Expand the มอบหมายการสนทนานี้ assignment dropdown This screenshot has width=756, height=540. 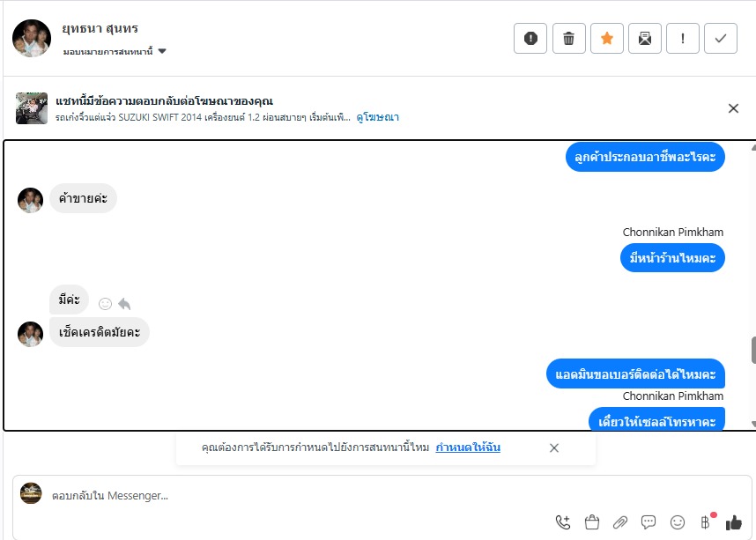click(115, 51)
